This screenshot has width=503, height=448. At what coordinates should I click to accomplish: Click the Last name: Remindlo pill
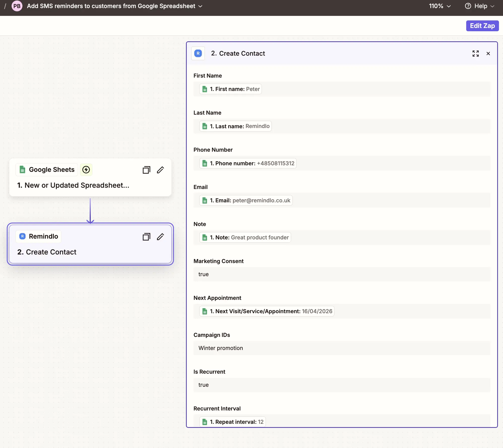click(x=235, y=126)
